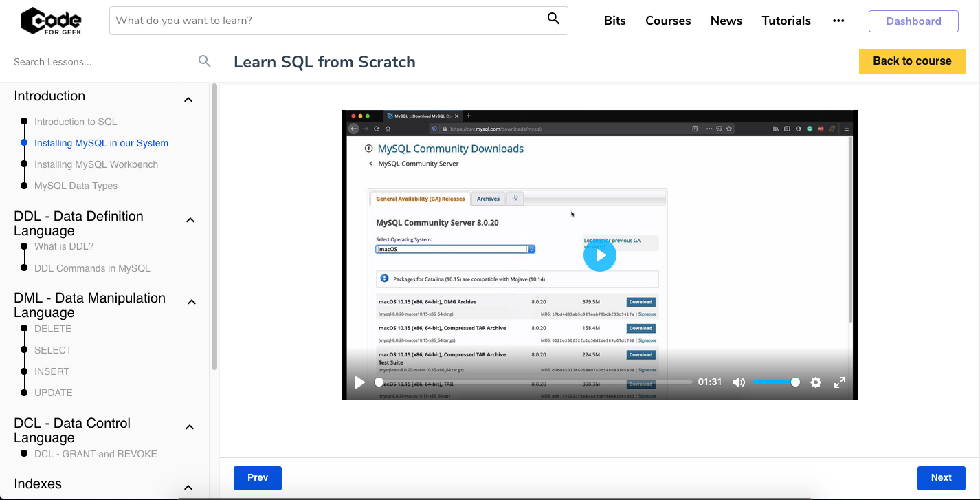Open DDL Commands in MySQL lesson
The width and height of the screenshot is (980, 500).
(92, 268)
